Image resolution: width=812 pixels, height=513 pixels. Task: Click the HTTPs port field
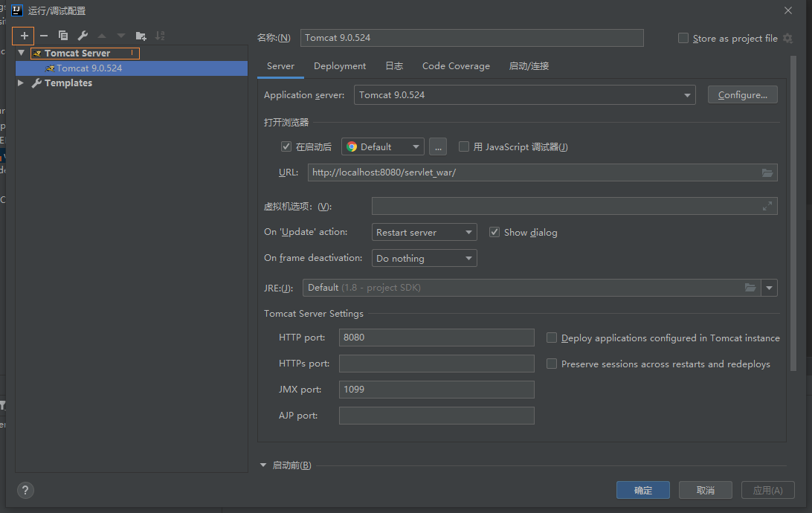436,364
